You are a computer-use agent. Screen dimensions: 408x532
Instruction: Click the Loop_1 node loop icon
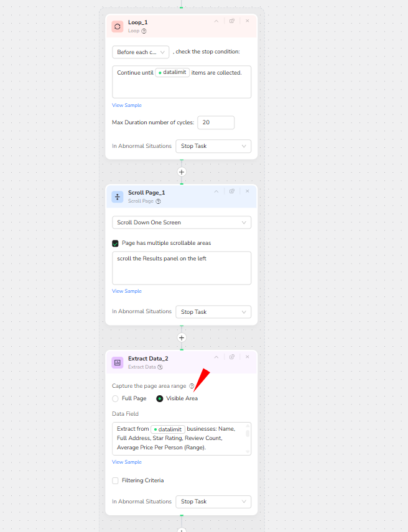coord(118,26)
